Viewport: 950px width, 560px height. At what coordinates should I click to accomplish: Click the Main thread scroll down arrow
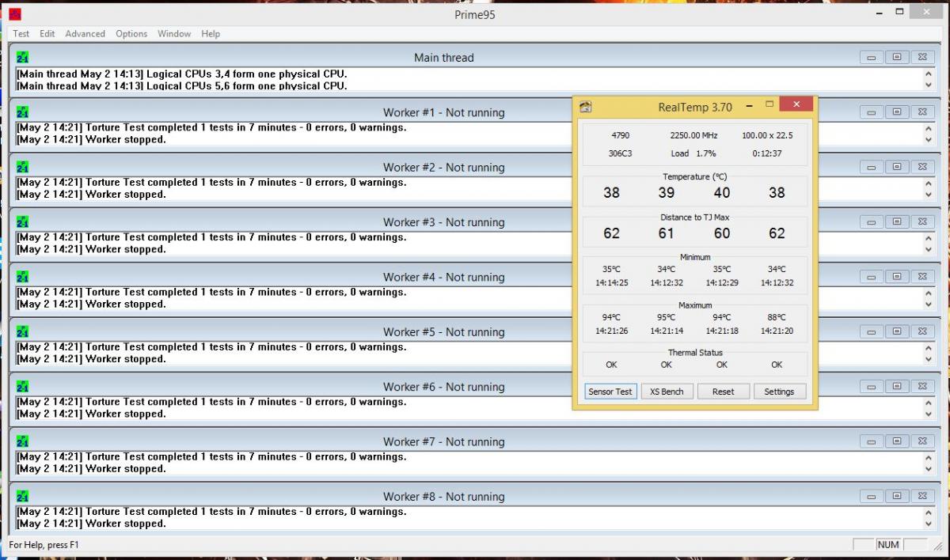(929, 85)
